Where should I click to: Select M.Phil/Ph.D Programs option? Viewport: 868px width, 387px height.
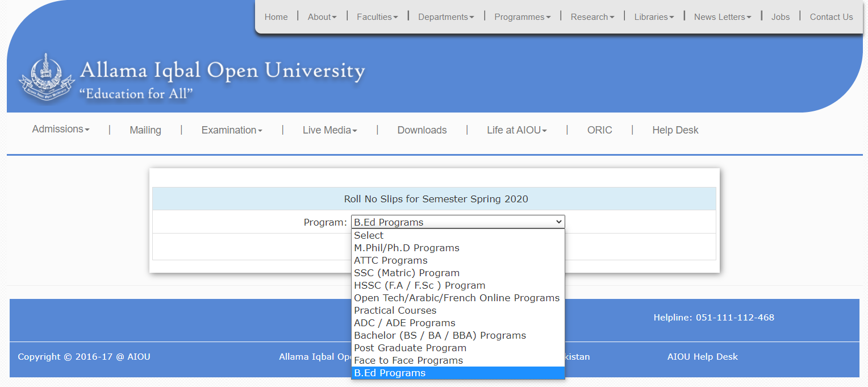[458, 248]
